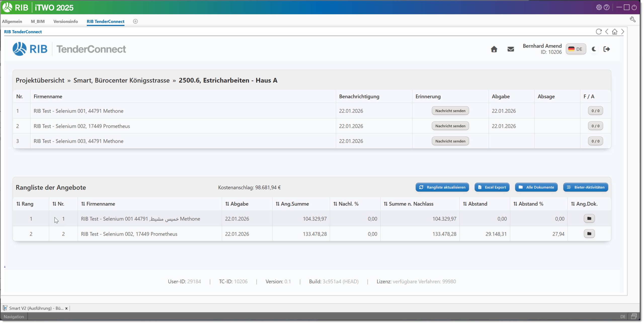Close the Smart V2 taskbar tab
This screenshot has width=644, height=324.
[66, 308]
